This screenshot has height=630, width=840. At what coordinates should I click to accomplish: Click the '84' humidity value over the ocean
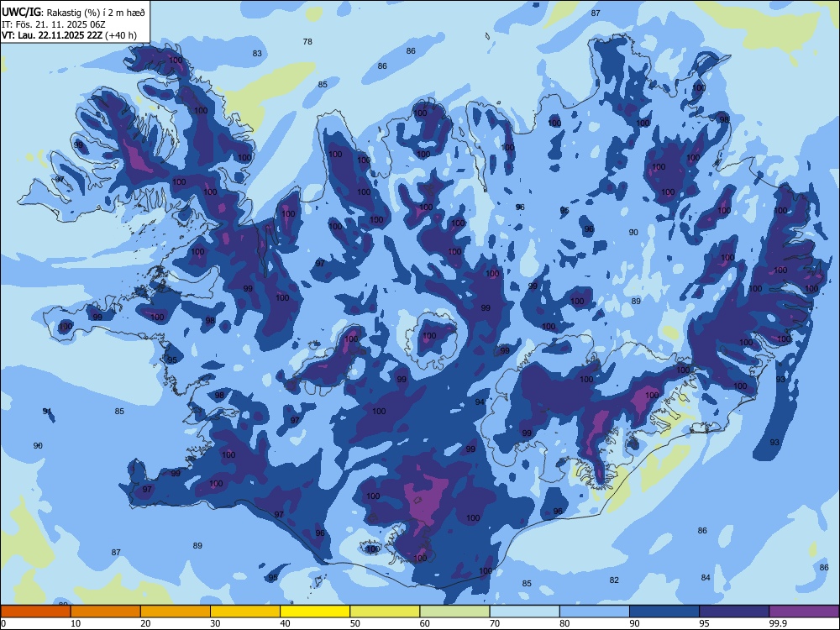(706, 577)
